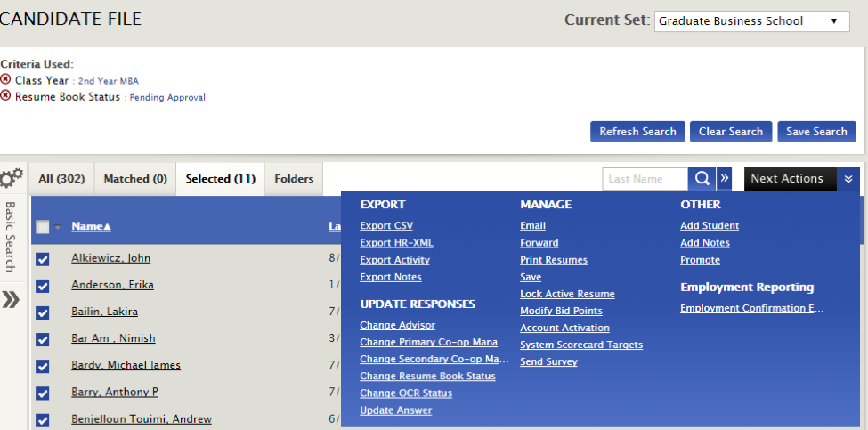The height and width of the screenshot is (430, 868).
Task: Remove the Class Year criterion
Action: 5,79
